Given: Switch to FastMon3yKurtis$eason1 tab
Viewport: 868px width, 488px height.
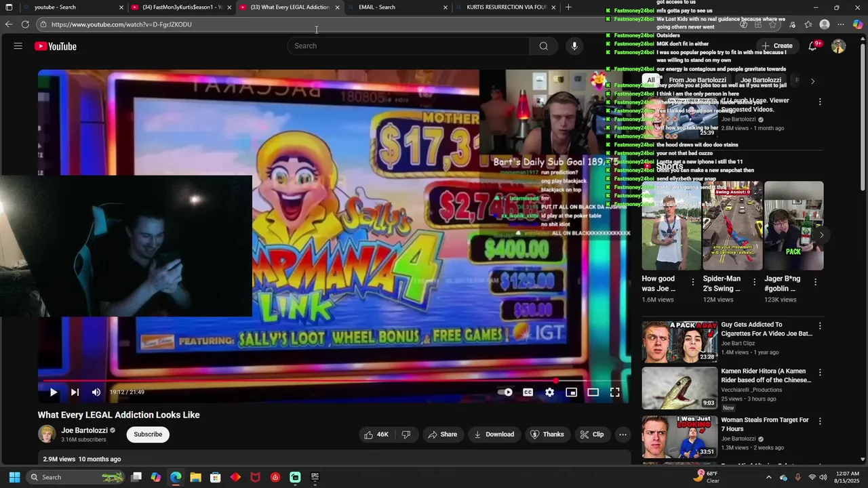Looking at the screenshot, I should click(182, 7).
